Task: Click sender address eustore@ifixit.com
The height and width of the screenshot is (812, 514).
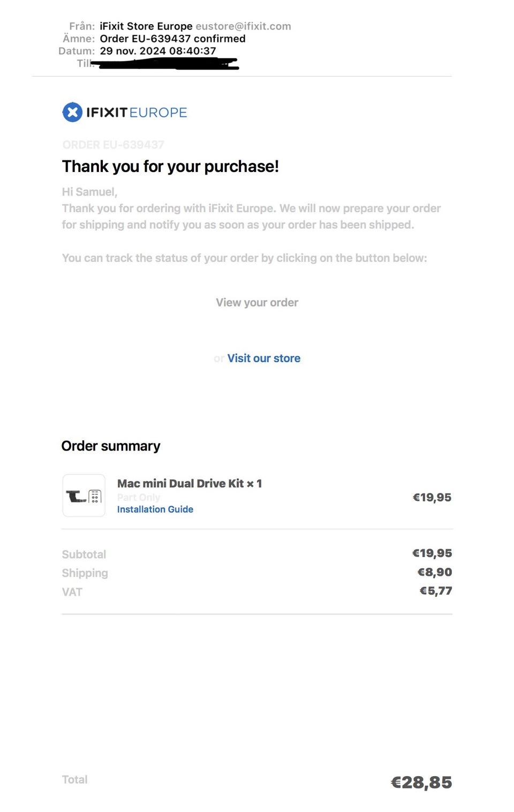Action: click(243, 26)
